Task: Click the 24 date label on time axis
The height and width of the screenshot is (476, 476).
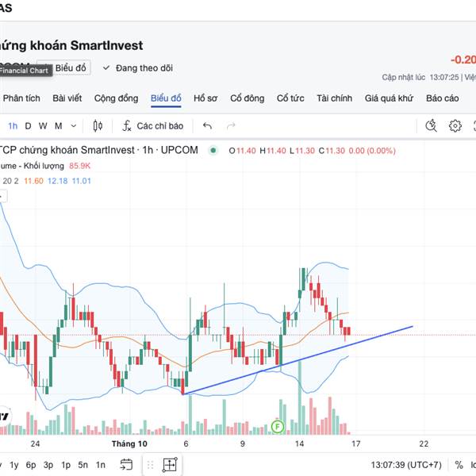Action: [35, 443]
